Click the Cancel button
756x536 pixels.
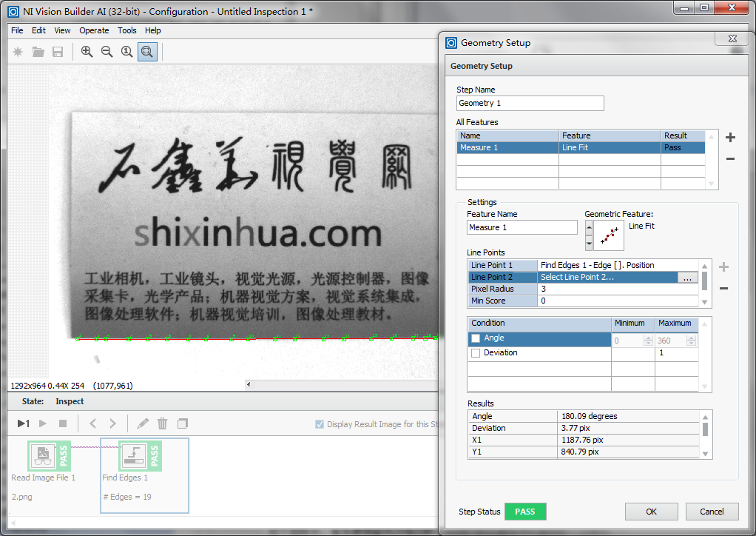point(712,512)
